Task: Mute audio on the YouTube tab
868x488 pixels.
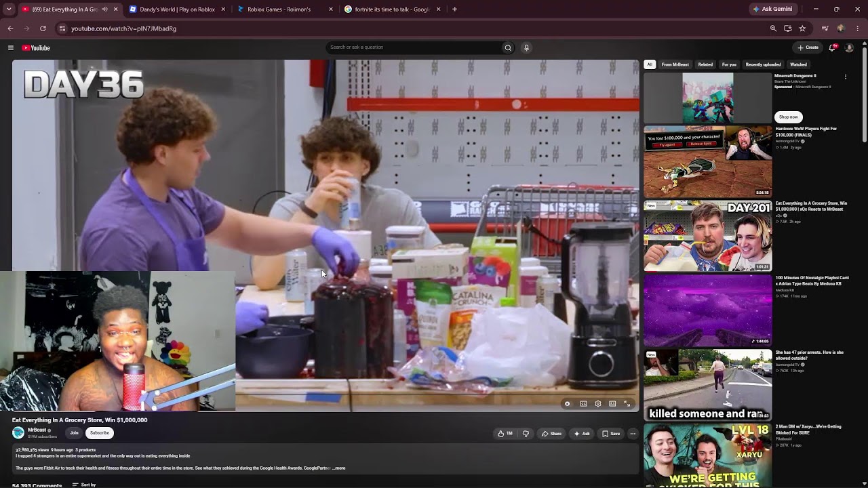Action: coord(104,9)
